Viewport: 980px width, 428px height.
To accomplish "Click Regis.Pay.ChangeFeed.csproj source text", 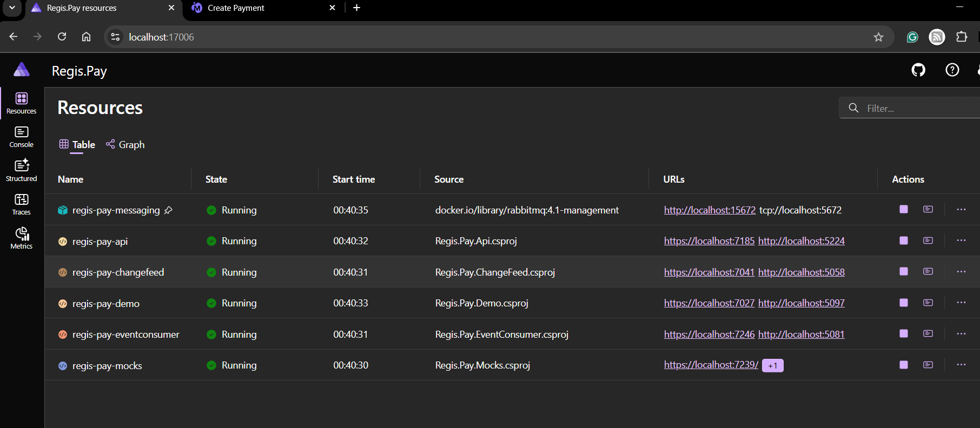I will [495, 272].
